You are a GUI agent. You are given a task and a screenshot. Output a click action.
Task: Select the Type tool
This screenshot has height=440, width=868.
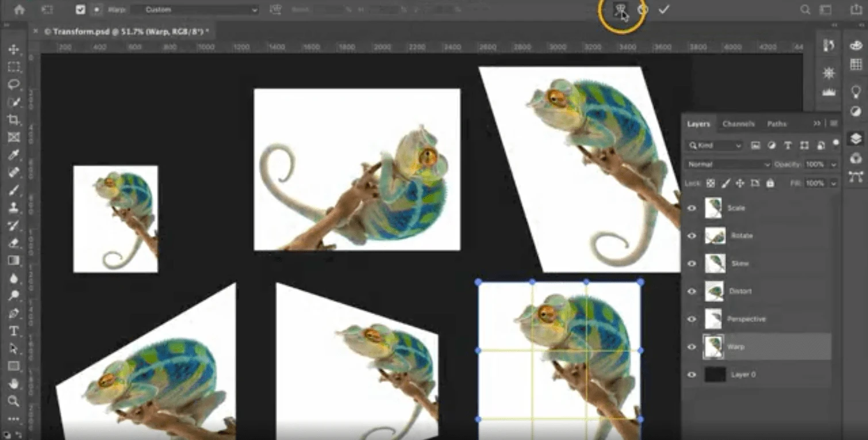click(x=14, y=331)
